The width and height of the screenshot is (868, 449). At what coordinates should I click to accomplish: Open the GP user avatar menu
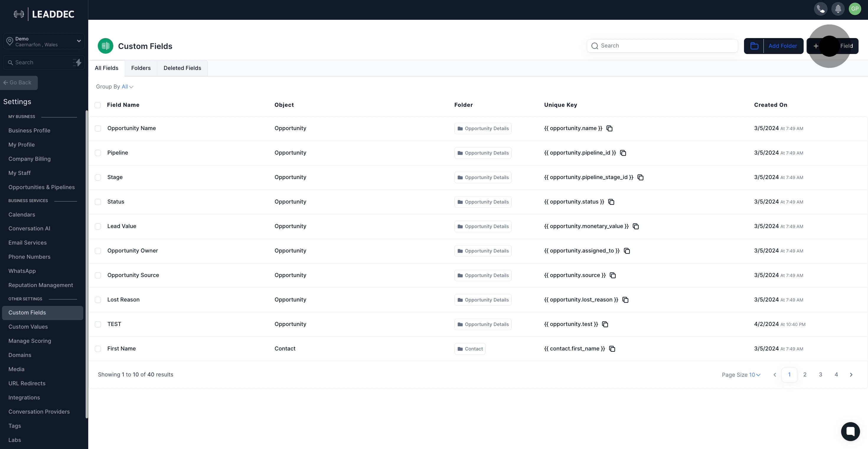pyautogui.click(x=855, y=9)
